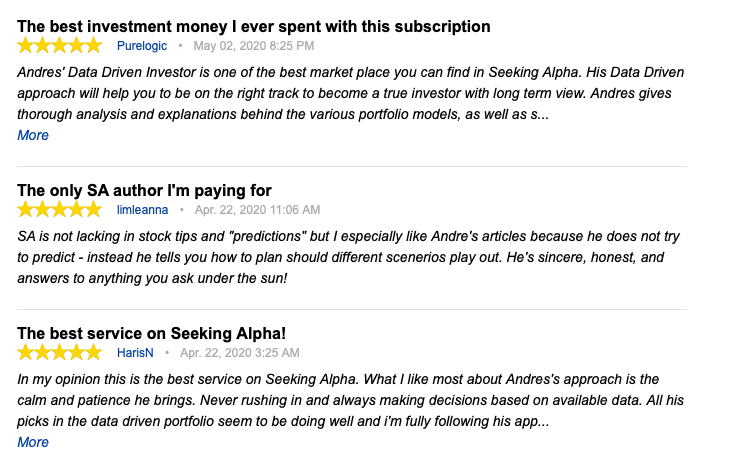
Task: Click the last star in limleanna's rating
Action: click(93, 210)
